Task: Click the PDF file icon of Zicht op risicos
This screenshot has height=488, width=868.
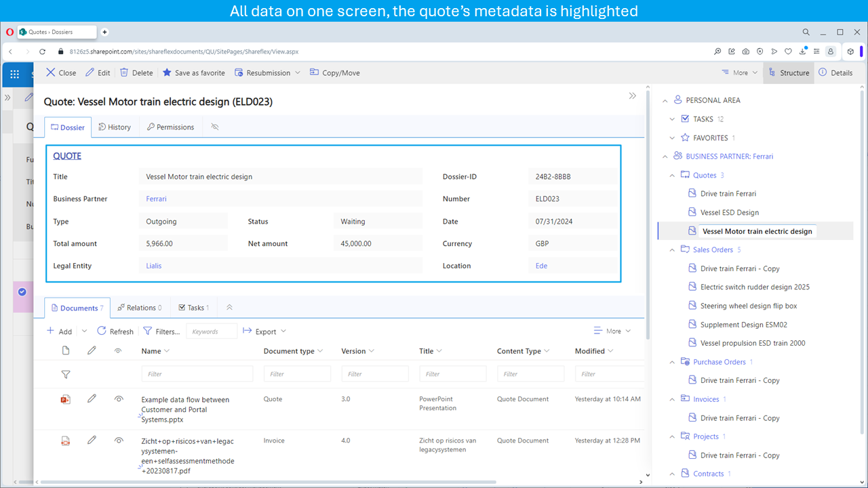Action: 66,441
